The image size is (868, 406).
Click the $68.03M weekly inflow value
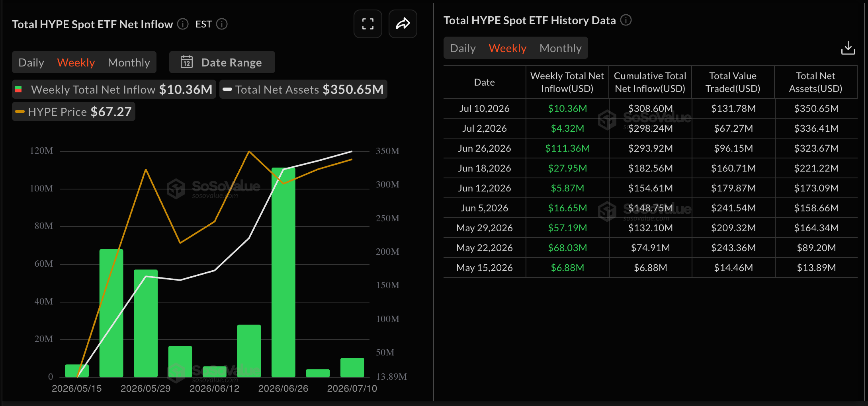[567, 248]
